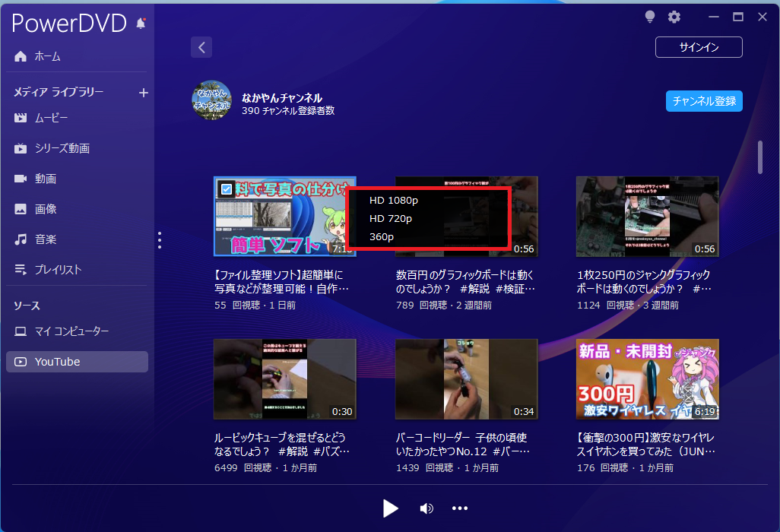Click 1124 回視聴・3 週間前 text
This screenshot has width=780, height=532.
[x=628, y=306]
